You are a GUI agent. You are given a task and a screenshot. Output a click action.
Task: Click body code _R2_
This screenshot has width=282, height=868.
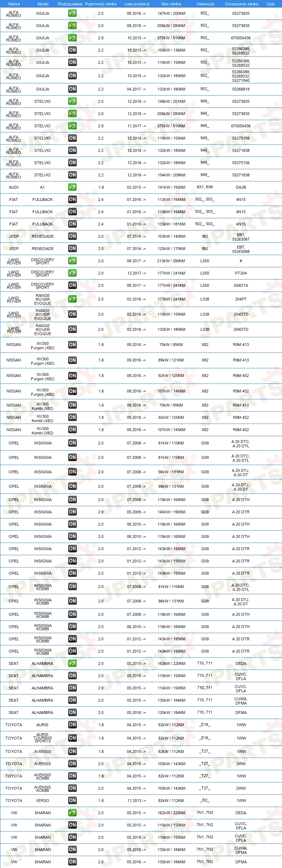point(205,800)
